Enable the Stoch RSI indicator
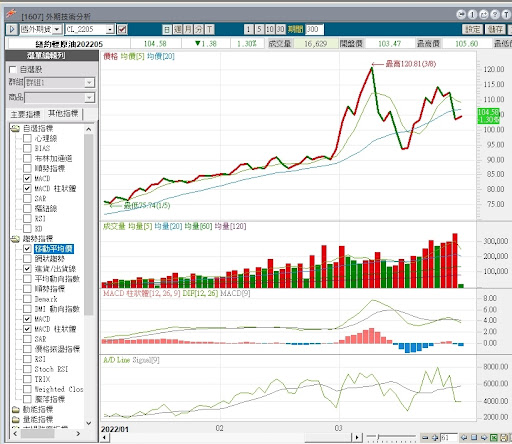The width and height of the screenshot is (512, 444). tap(27, 369)
